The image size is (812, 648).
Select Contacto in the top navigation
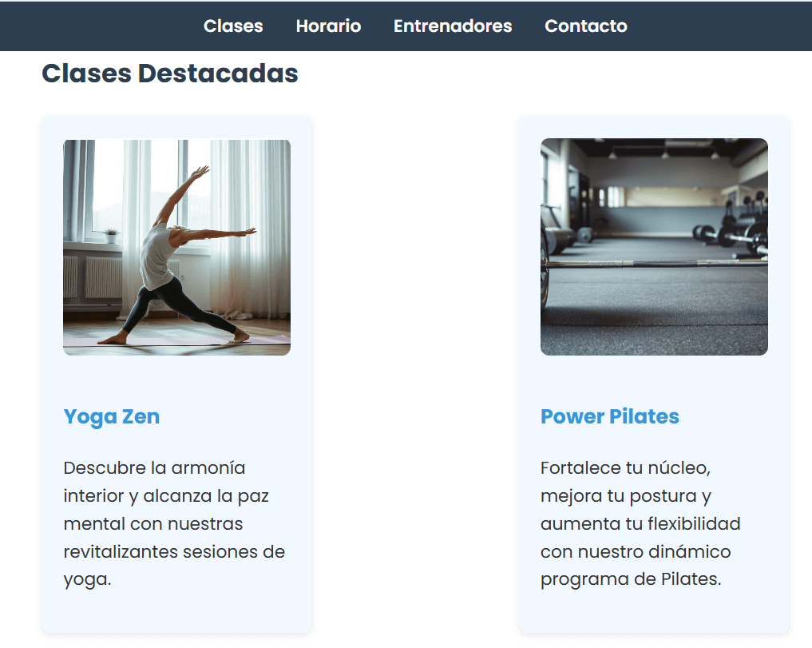pyautogui.click(x=586, y=26)
